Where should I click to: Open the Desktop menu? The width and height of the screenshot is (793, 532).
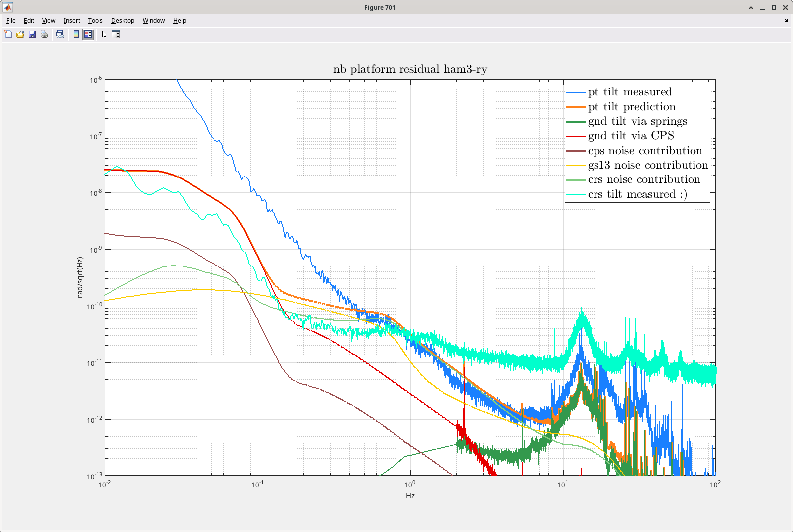click(x=123, y=21)
